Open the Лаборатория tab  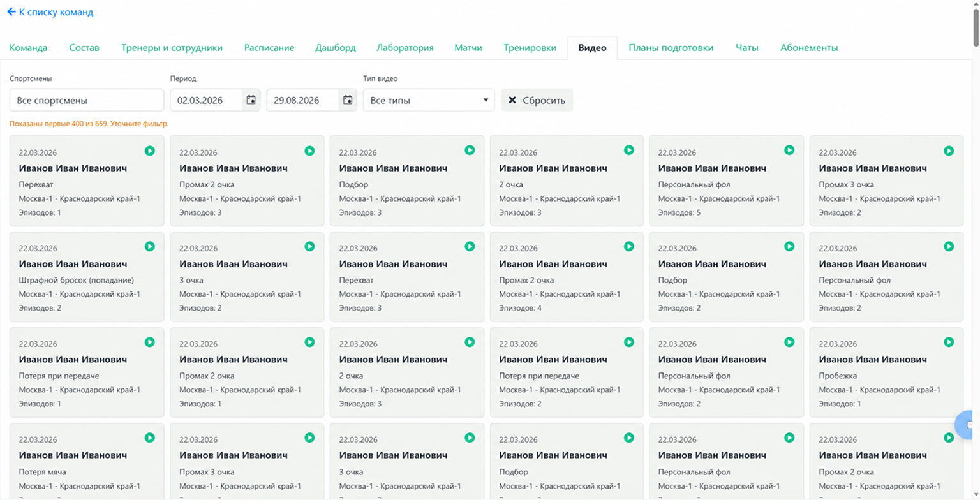pyautogui.click(x=405, y=48)
